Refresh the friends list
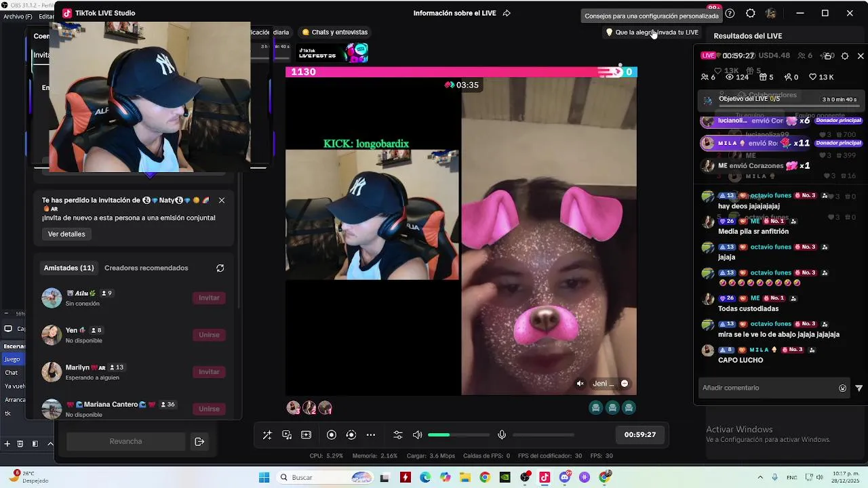This screenshot has width=868, height=488. 220,268
